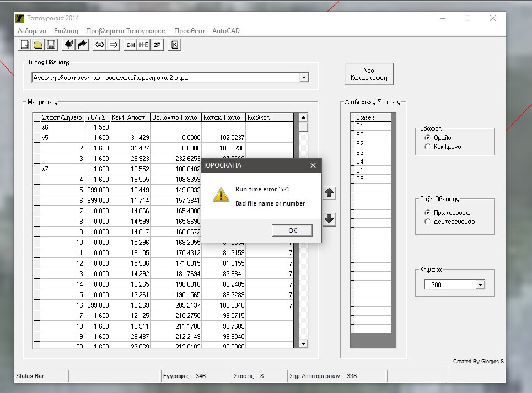Click the black left-pointing arrow toolbar icon
Viewport: 532px width, 393px height.
[x=69, y=45]
